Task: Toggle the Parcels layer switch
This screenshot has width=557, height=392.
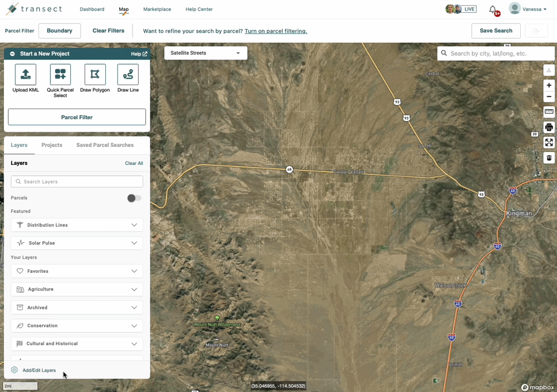Action: coord(134,198)
